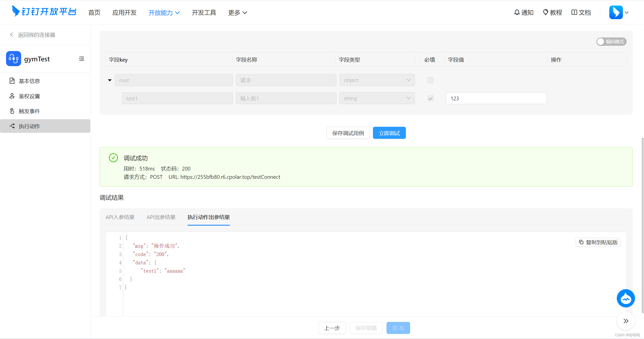Click the 保存草稿 button

(x=366, y=328)
